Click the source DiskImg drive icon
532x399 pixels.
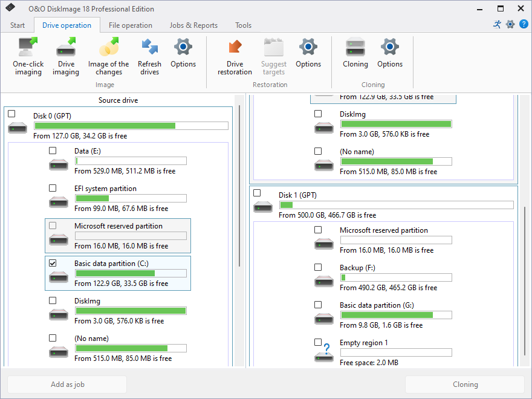[x=59, y=314]
